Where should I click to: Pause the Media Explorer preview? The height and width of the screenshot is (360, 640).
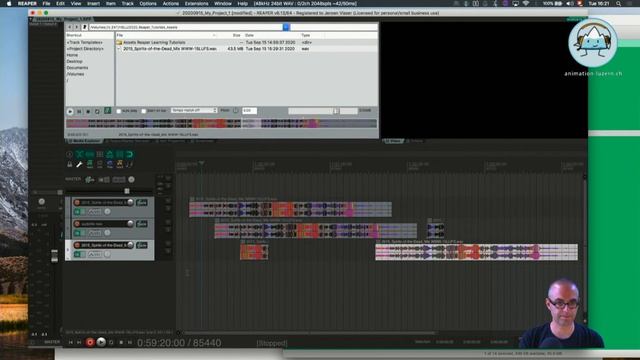79,111
